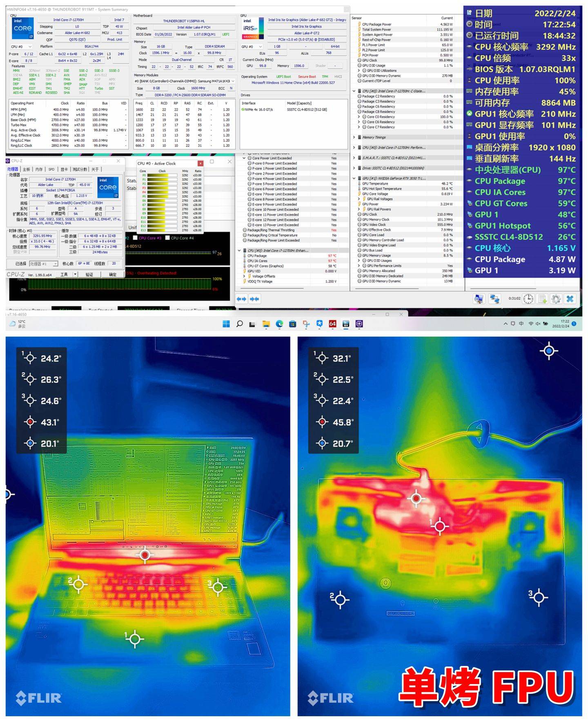
Task: Start logging with sheet-plus icon
Action: click(542, 299)
